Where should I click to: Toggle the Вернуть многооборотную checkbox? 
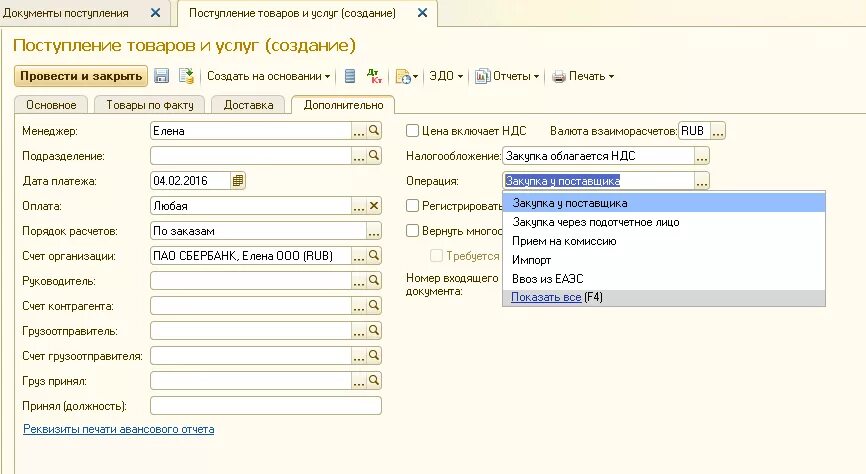point(413,230)
